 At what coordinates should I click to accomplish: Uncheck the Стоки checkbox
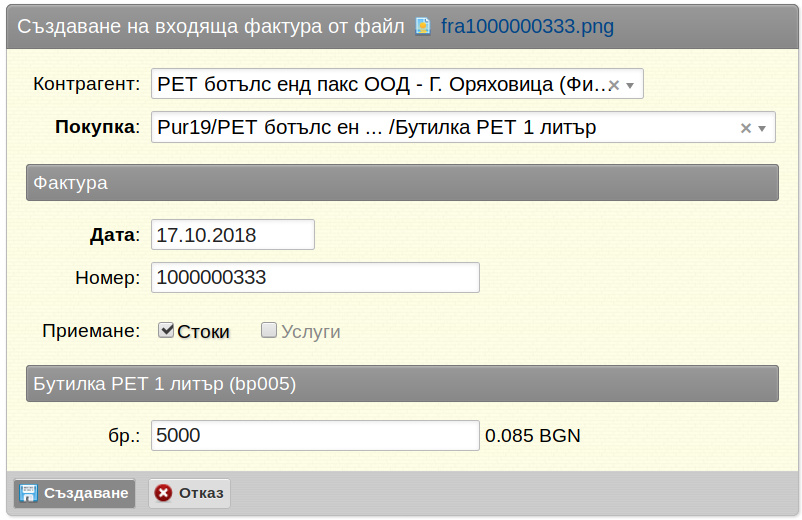(x=166, y=330)
